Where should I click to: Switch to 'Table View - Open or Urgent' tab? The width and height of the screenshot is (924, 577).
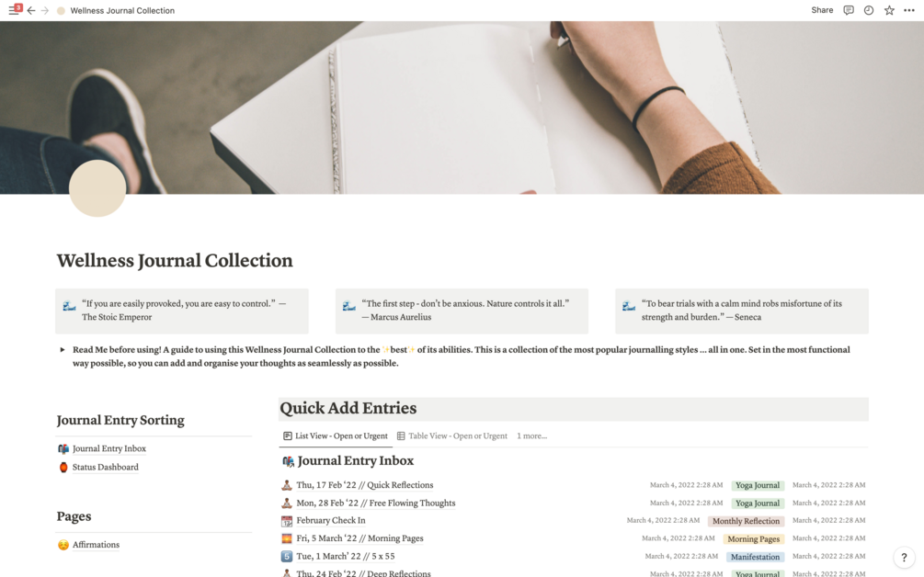452,436
